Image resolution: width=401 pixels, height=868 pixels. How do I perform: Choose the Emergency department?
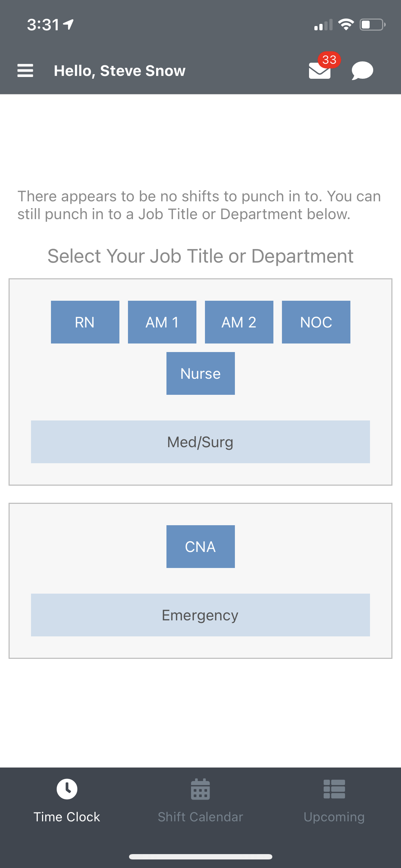[200, 615]
